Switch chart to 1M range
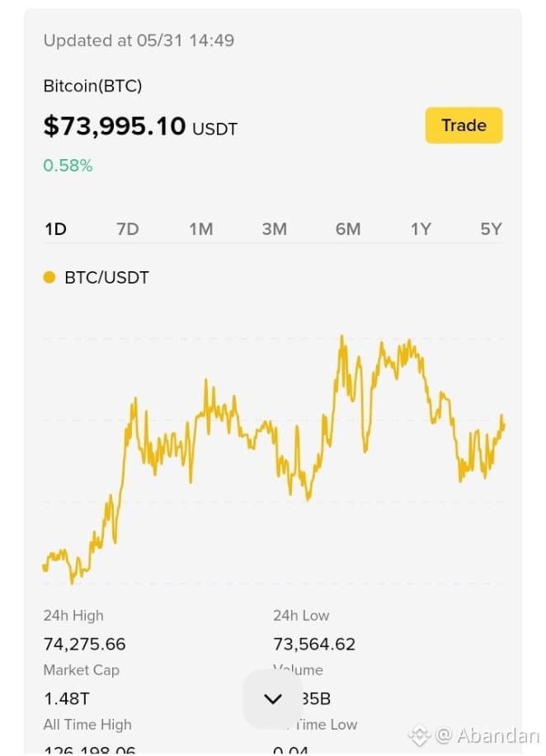Image resolution: width=546 pixels, height=756 pixels. click(x=201, y=229)
